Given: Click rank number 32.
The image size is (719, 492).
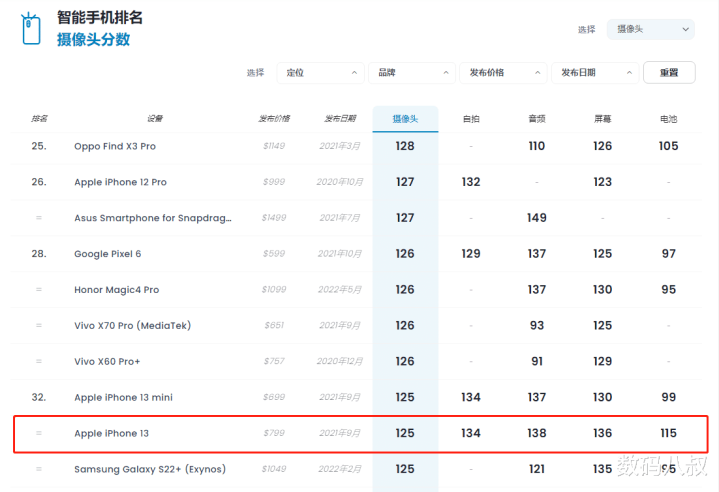Looking at the screenshot, I should (x=39, y=397).
